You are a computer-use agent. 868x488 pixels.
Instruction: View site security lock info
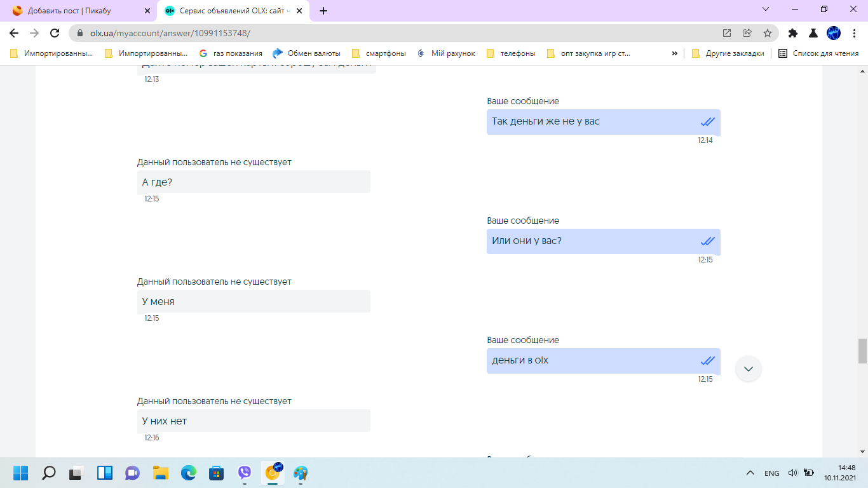tap(80, 33)
